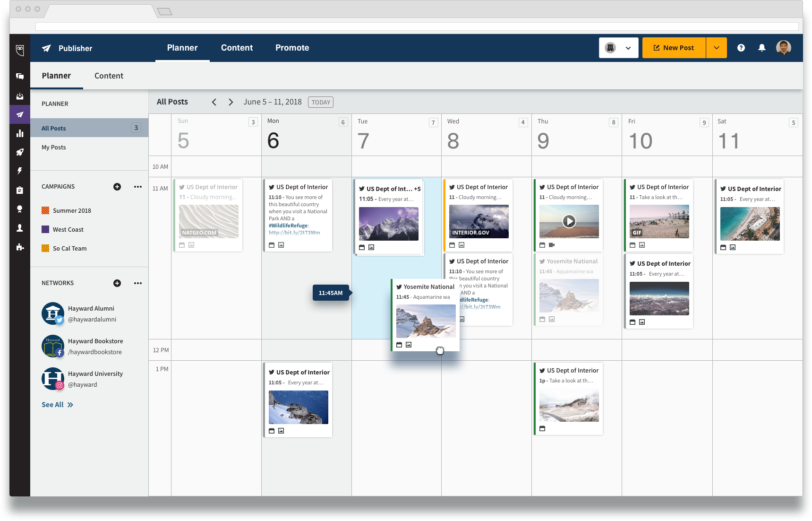812x521 pixels.
Task: Open notifications bell icon
Action: tap(762, 48)
